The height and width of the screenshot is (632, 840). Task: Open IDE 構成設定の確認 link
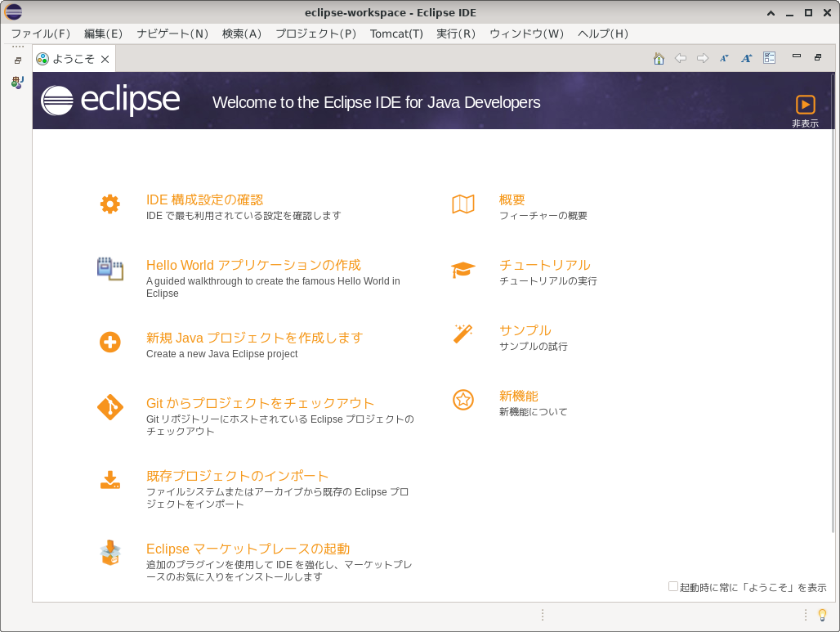coord(204,200)
